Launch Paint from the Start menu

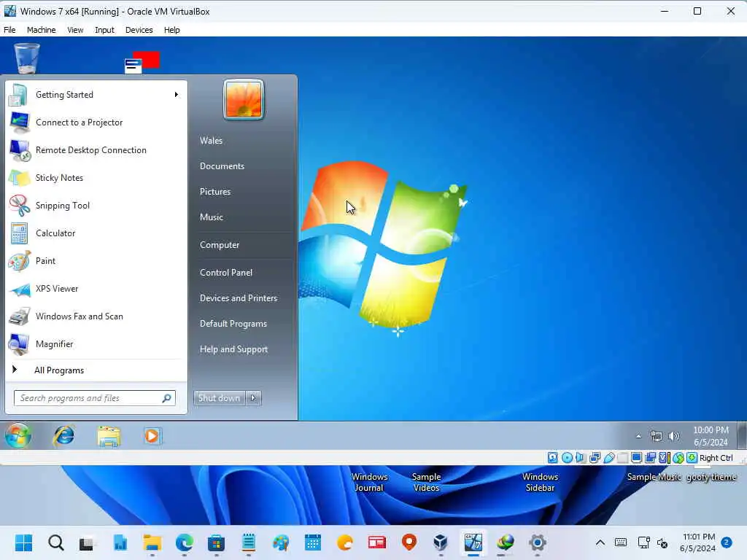coord(96,260)
